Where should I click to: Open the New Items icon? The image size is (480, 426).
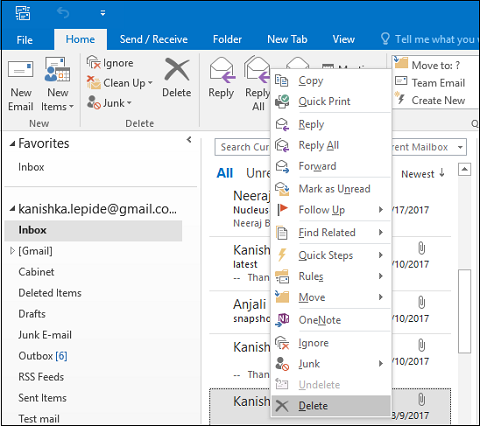click(57, 69)
